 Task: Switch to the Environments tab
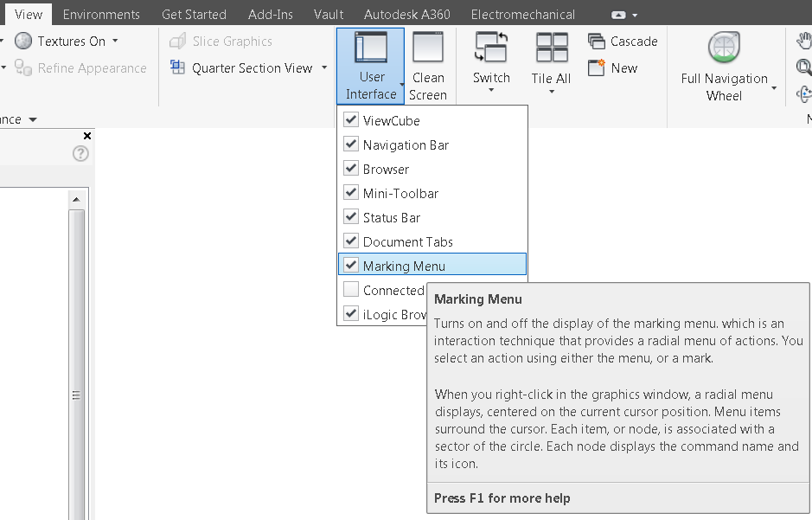point(101,14)
